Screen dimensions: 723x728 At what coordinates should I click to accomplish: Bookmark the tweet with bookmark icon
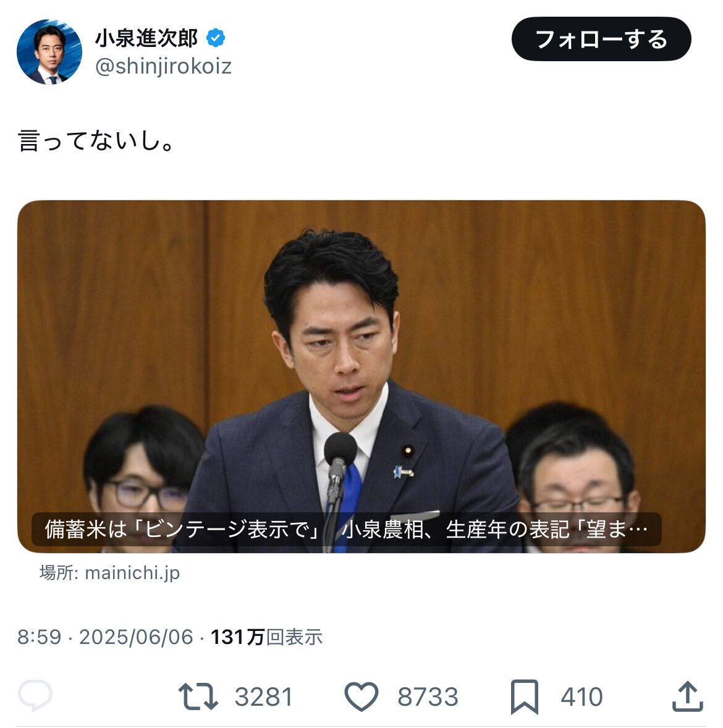coord(524,696)
